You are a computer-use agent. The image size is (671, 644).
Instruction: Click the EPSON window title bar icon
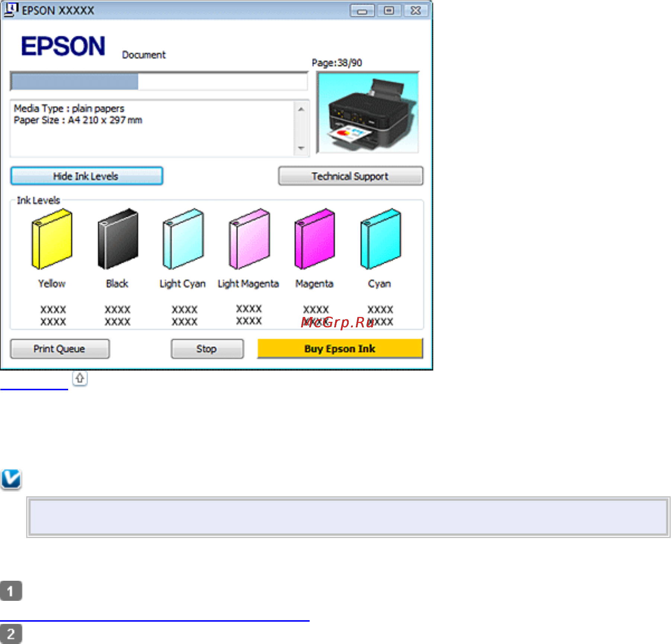[10, 10]
